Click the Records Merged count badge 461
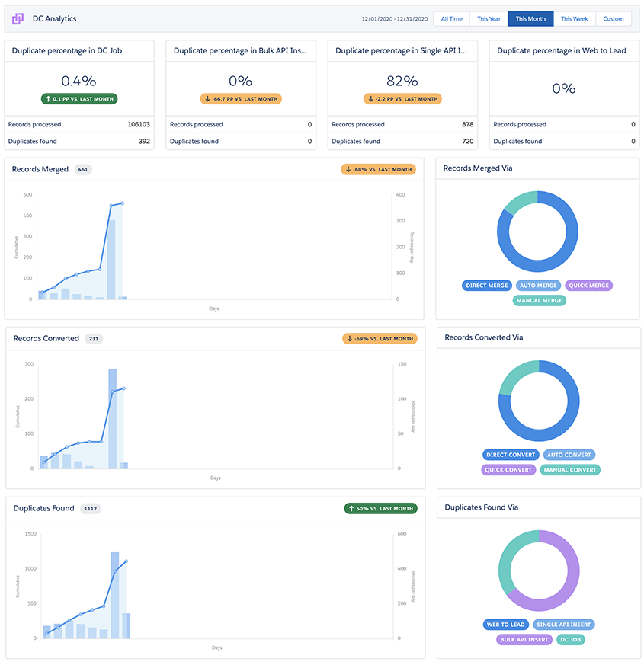Viewport: 644px width, 665px height. [x=83, y=169]
